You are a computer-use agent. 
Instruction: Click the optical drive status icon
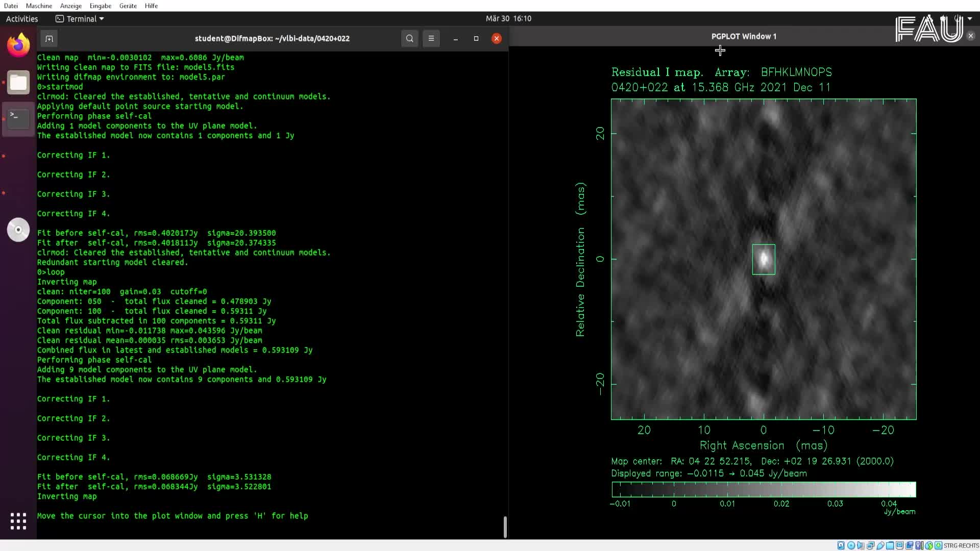851,545
